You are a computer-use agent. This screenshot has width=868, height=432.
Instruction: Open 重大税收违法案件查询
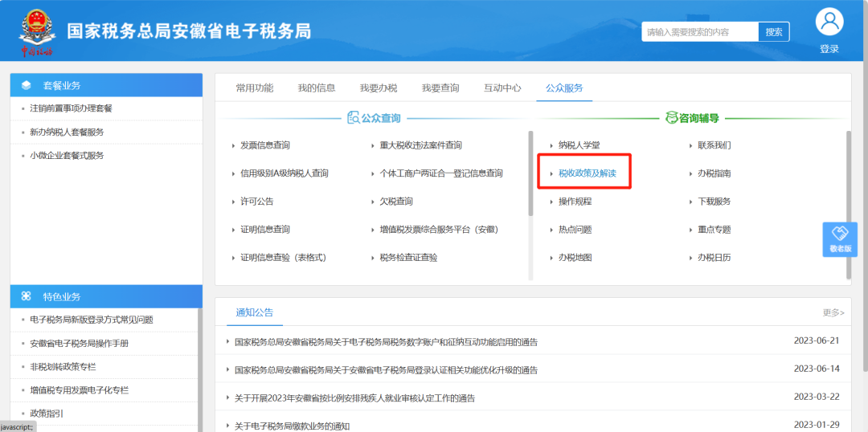(x=420, y=145)
